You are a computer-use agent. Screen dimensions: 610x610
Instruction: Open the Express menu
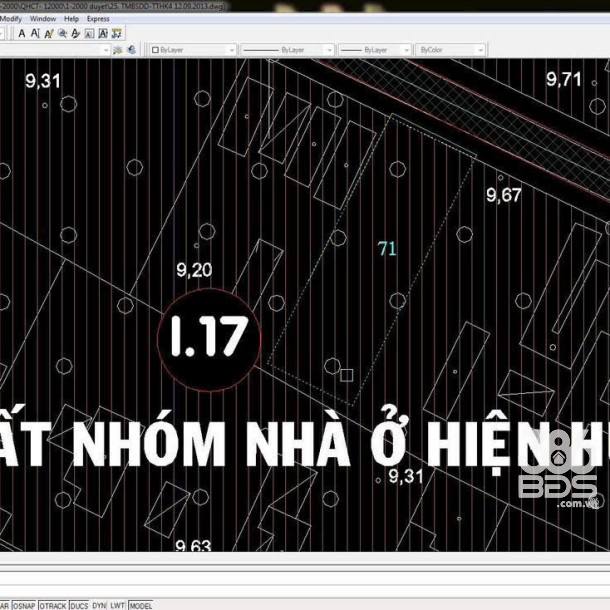click(x=98, y=19)
